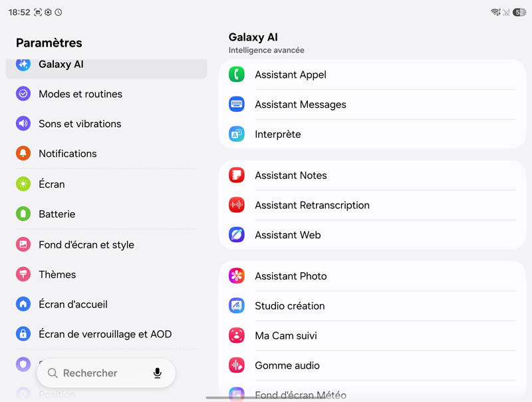Tap the green Écran brightness icon
This screenshot has height=402, width=532.
[23, 184]
